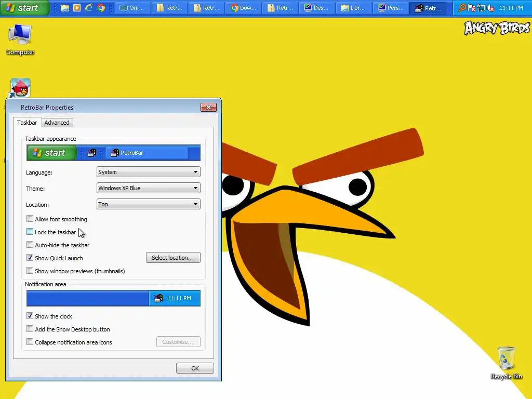Click the greyed-out Customize... button

click(178, 342)
